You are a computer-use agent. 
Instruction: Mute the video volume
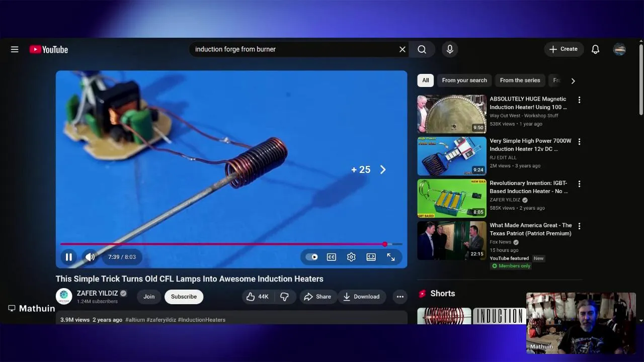90,257
